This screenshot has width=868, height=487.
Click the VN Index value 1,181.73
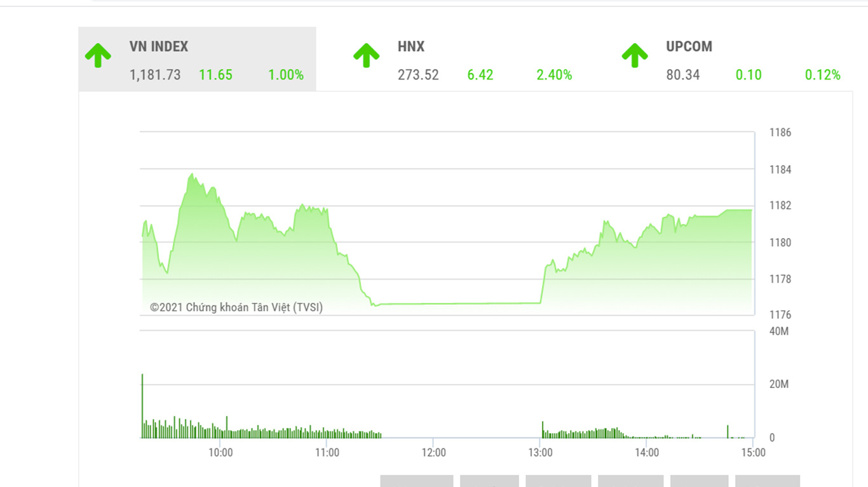coord(155,75)
